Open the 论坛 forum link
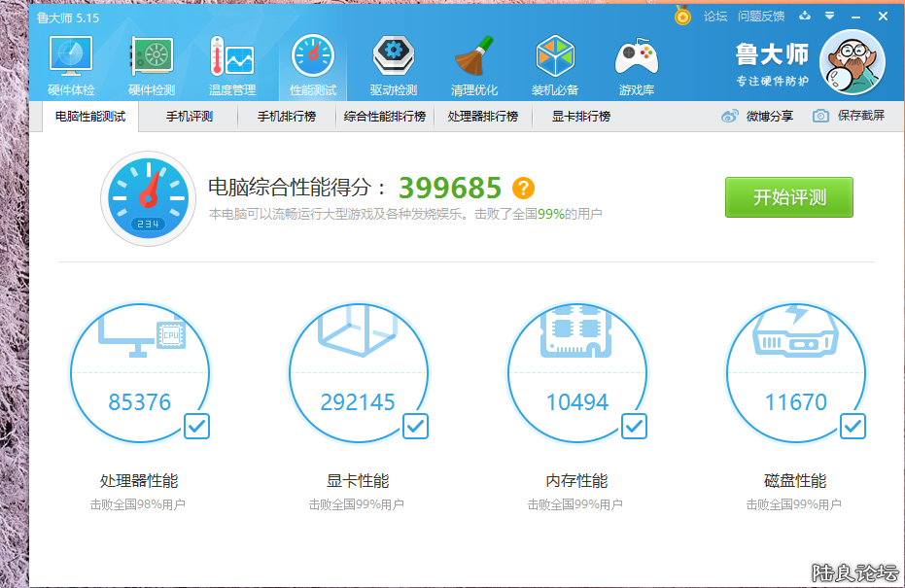905x588 pixels. (715, 17)
